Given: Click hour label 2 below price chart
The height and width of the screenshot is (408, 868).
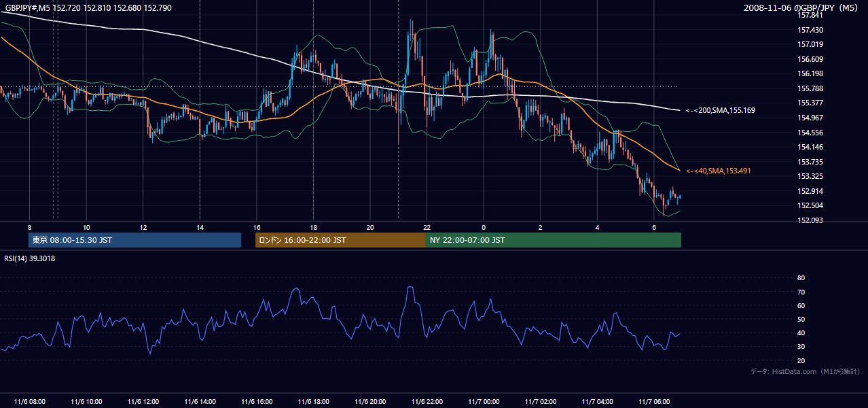Looking at the screenshot, I should pos(540,226).
